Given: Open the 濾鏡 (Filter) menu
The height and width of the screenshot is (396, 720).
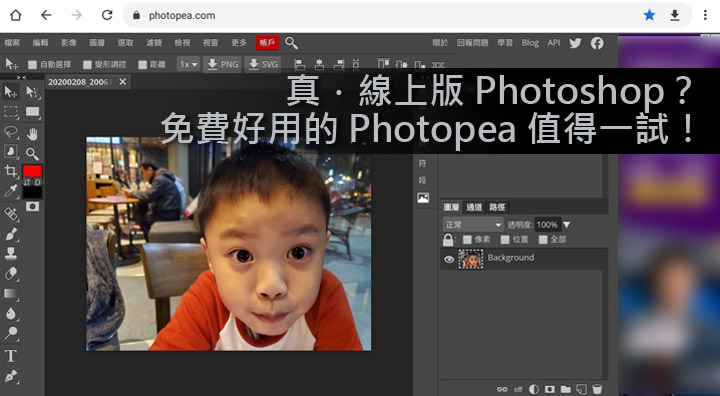Looking at the screenshot, I should click(x=154, y=43).
